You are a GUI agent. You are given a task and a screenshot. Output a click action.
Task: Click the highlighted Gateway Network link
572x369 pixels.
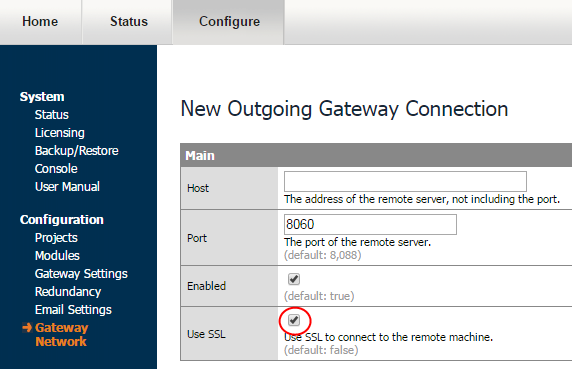click(x=62, y=334)
